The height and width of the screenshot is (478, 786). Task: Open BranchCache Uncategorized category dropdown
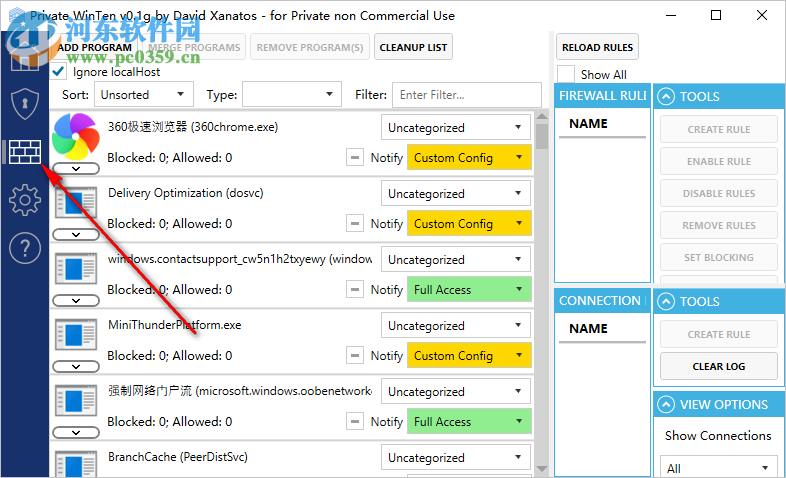[x=456, y=457]
